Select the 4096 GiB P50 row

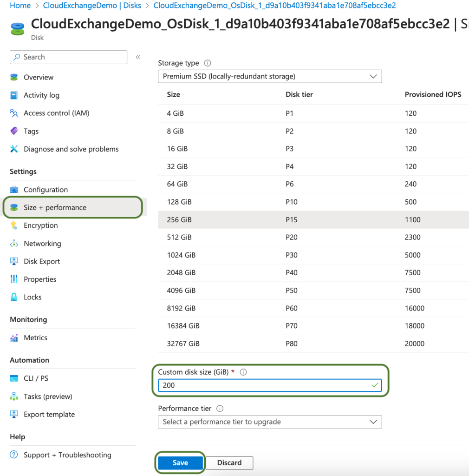(x=313, y=291)
